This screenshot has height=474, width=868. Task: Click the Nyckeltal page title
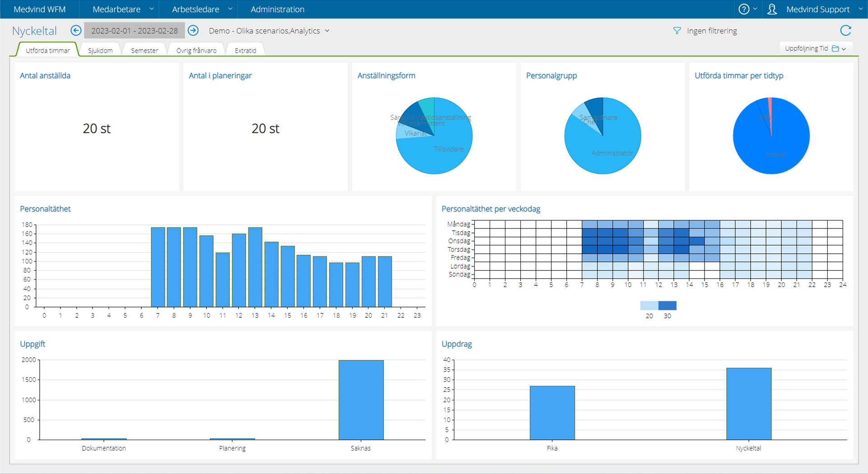click(34, 31)
